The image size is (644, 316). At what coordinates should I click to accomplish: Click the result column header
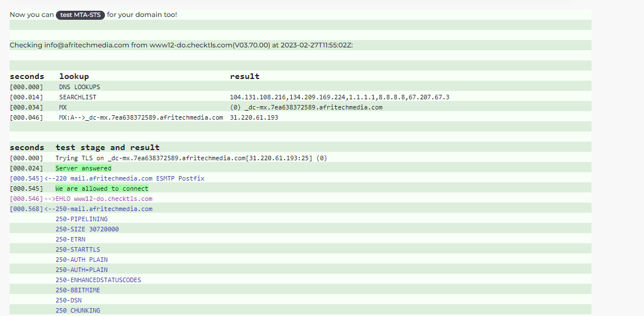click(245, 76)
